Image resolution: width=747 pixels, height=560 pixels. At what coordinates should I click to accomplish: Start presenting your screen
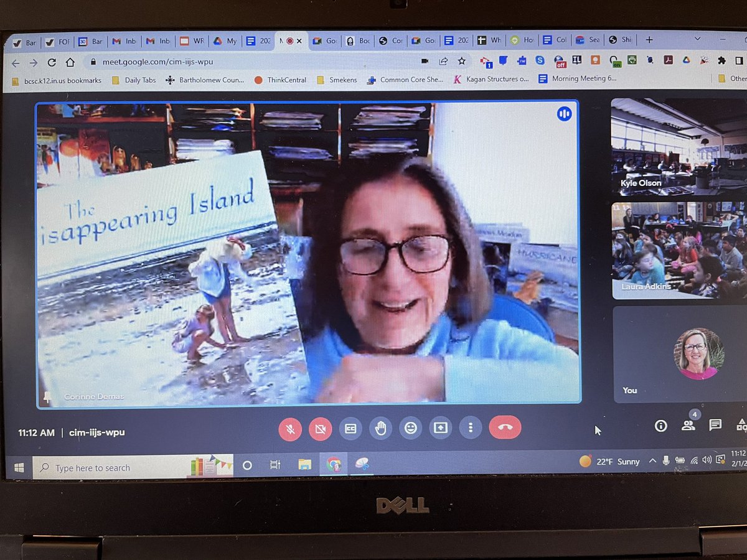[440, 427]
